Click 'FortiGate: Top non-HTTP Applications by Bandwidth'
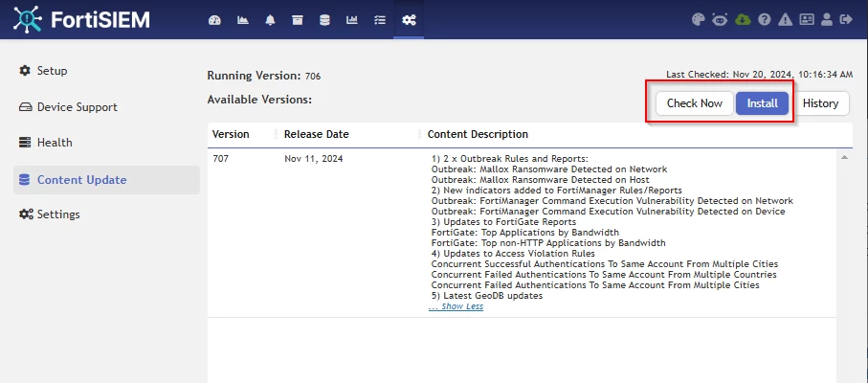This screenshot has width=868, height=383. coord(548,243)
